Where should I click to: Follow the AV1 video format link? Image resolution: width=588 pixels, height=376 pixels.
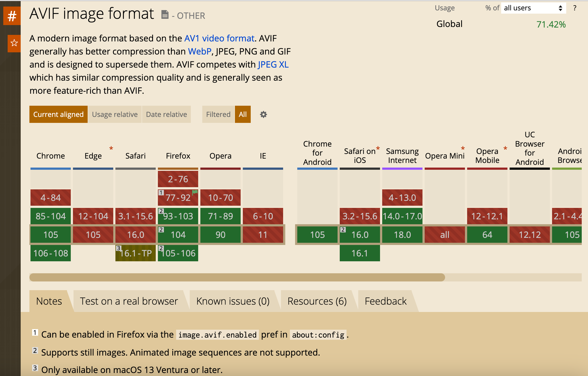[219, 38]
